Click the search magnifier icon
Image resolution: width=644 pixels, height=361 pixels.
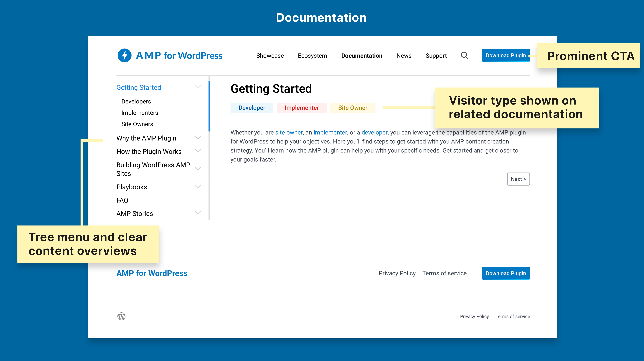464,55
